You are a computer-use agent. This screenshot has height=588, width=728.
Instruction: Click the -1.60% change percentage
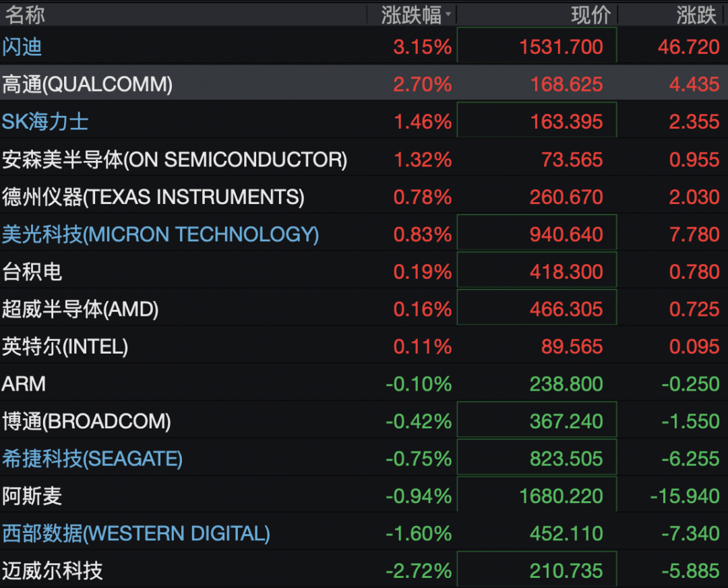point(419,533)
